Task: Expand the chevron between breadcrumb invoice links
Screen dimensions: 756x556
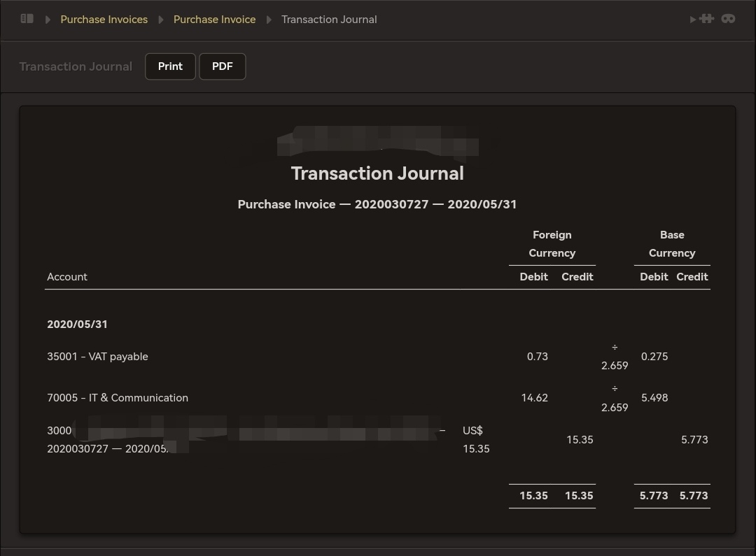Action: [161, 20]
